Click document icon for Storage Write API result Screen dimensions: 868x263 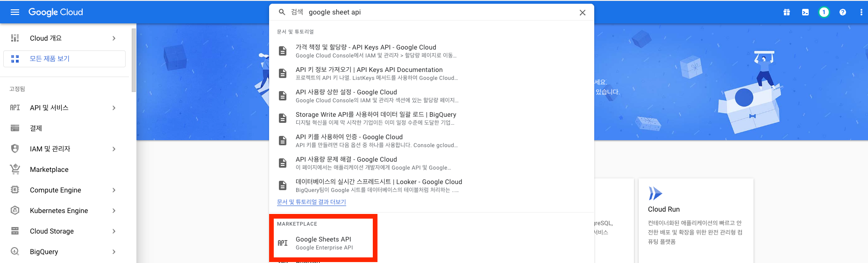(x=283, y=118)
